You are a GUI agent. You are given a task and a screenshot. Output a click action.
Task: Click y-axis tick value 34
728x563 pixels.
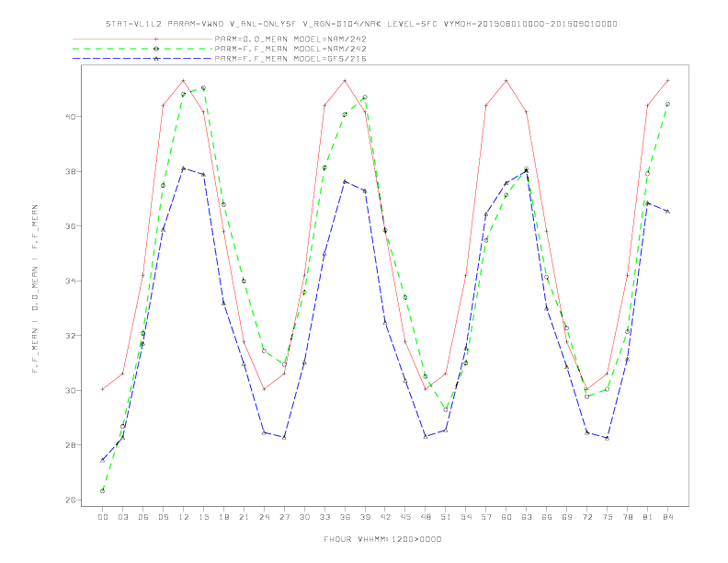click(x=70, y=281)
